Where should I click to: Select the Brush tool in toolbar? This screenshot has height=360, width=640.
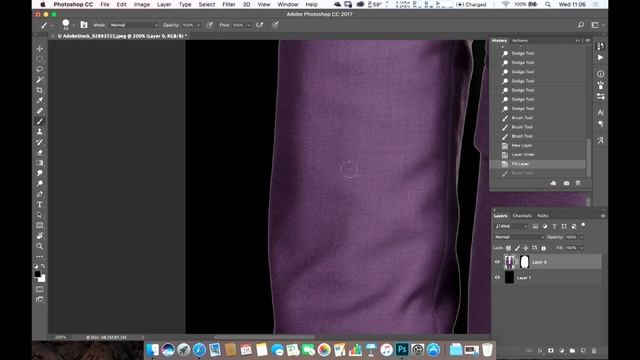coord(40,121)
